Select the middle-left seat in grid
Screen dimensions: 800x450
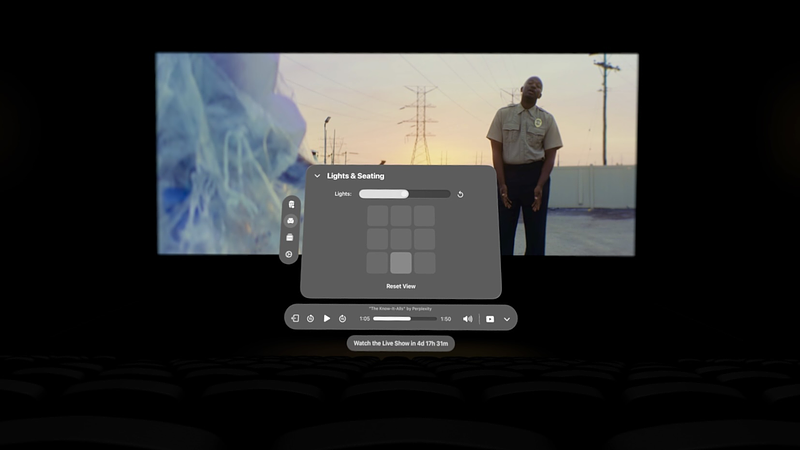pos(378,239)
